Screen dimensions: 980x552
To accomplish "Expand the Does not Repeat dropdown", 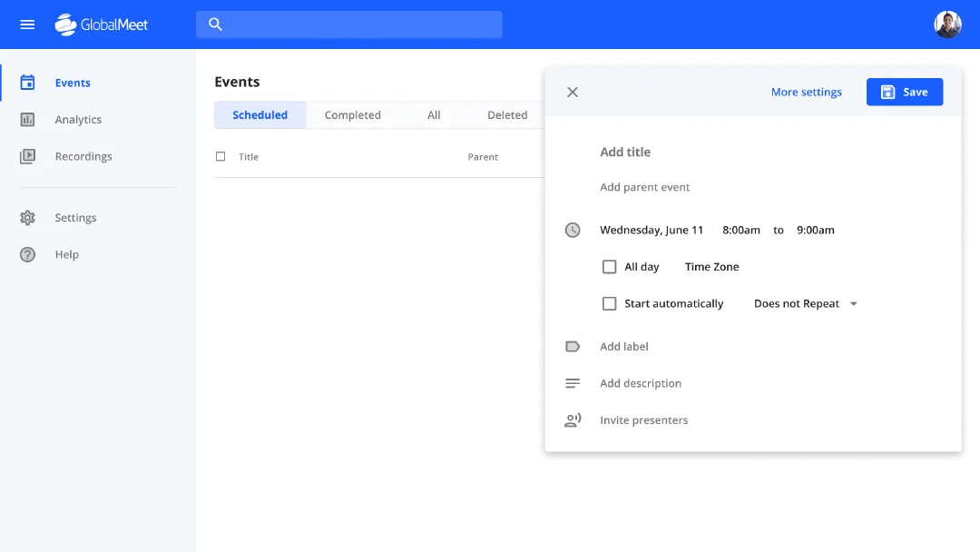I will 805,304.
